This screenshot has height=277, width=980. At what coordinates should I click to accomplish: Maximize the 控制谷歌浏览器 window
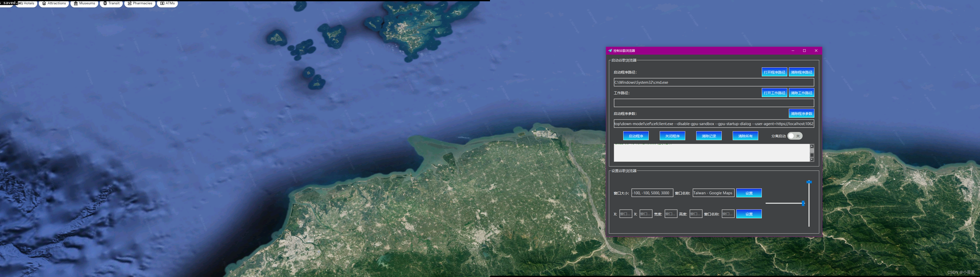coord(804,51)
